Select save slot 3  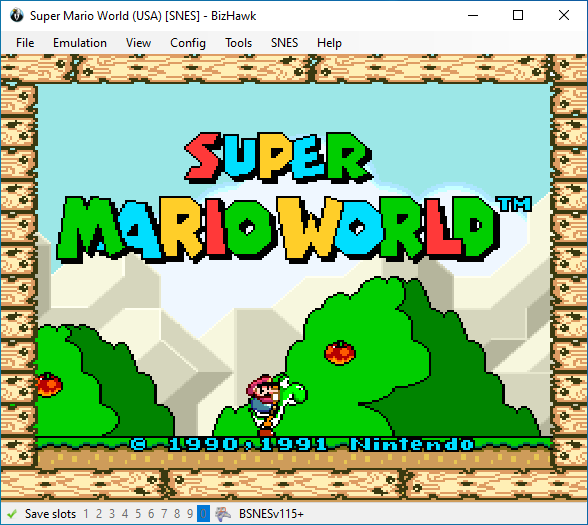coord(112,513)
